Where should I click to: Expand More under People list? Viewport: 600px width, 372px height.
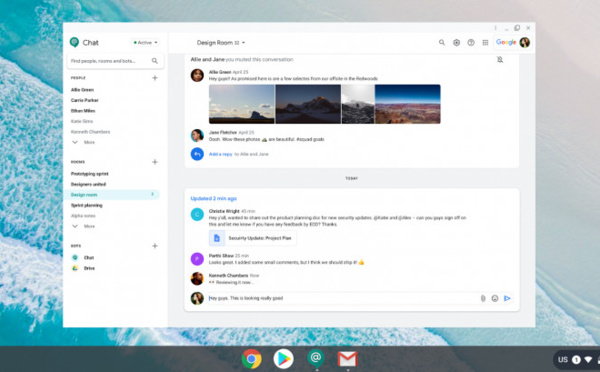(83, 142)
